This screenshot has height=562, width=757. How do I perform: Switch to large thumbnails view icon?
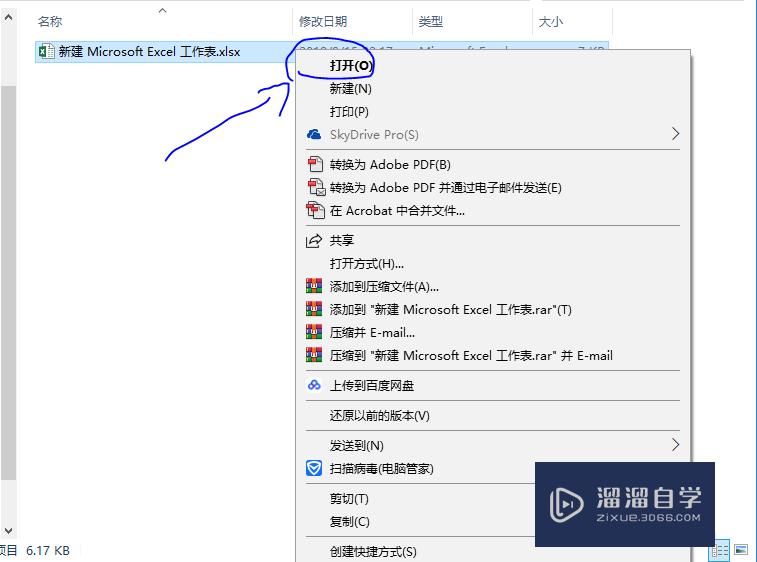[741, 549]
